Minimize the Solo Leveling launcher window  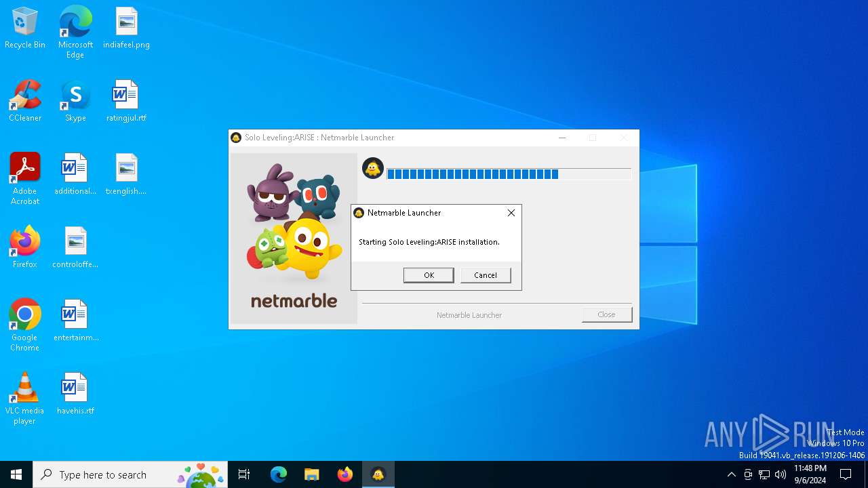point(562,138)
